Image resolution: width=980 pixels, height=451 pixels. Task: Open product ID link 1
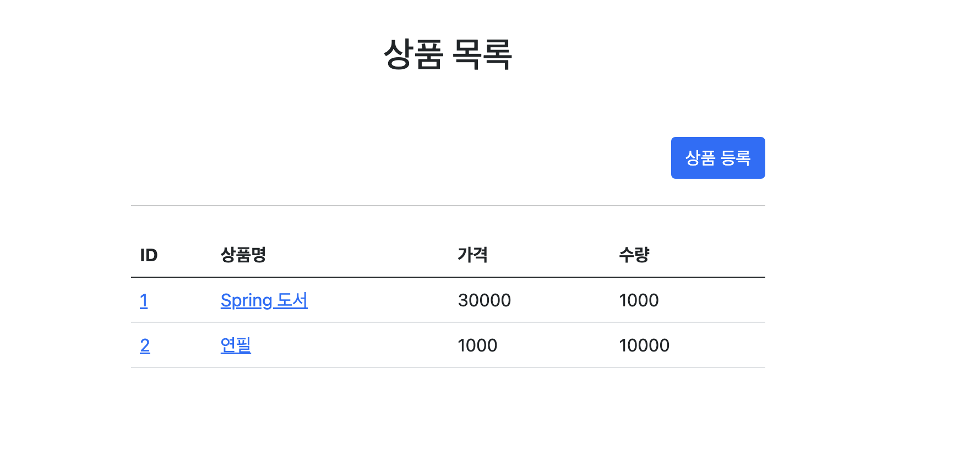[144, 300]
